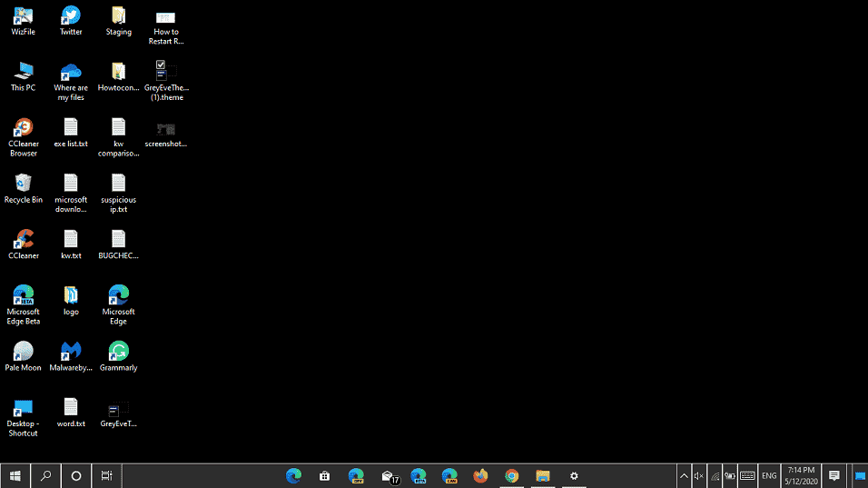Launch Edge Beta from the taskbar

[418, 476]
